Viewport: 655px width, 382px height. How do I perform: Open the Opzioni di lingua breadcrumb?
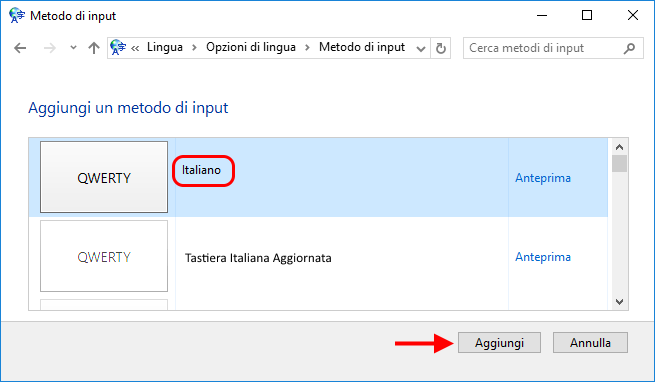pyautogui.click(x=251, y=47)
